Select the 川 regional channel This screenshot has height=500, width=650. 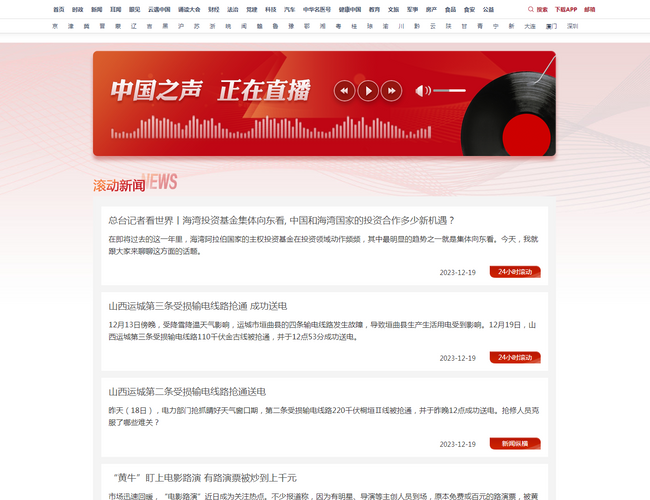[x=401, y=26]
